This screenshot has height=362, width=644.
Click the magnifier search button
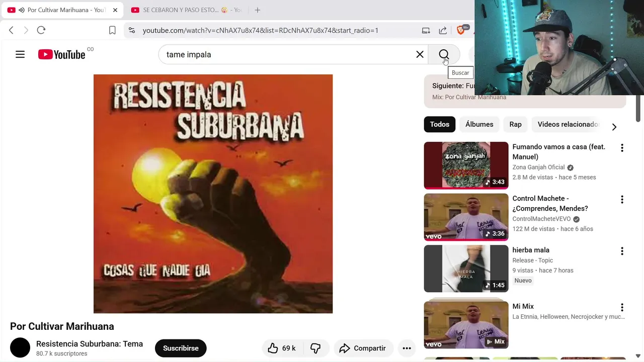(444, 54)
